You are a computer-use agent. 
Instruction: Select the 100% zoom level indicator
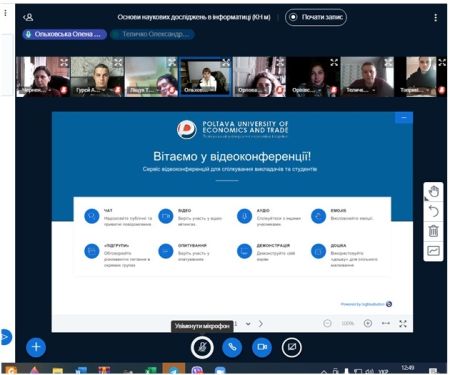347,323
